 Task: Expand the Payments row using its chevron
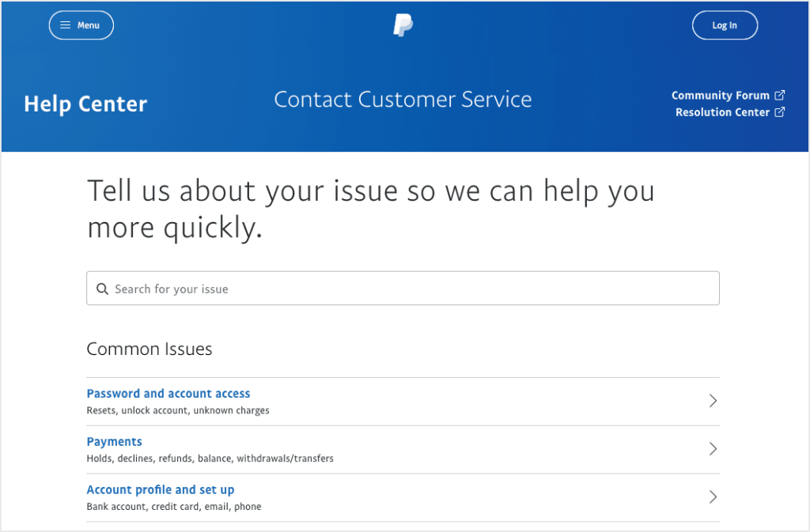pyautogui.click(x=713, y=449)
